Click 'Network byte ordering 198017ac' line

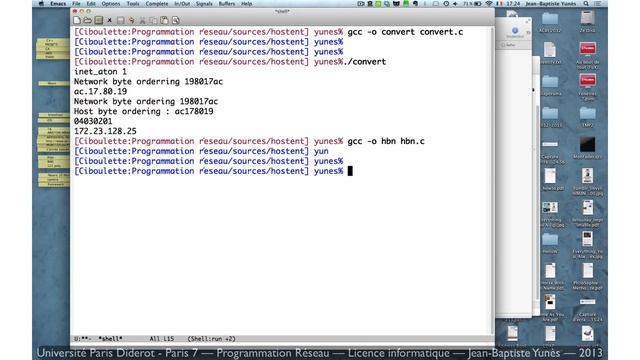click(x=146, y=101)
